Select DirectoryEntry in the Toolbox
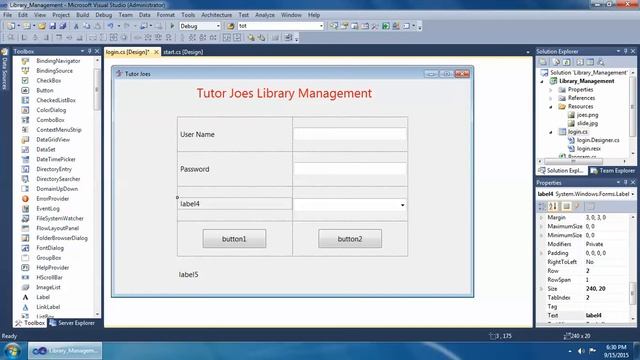This screenshot has width=640, height=360. pyautogui.click(x=54, y=169)
